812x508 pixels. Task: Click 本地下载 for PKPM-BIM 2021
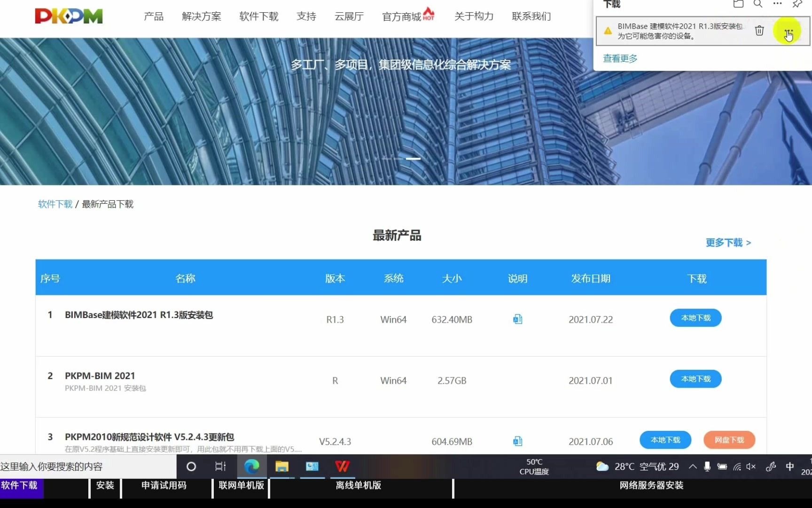[695, 379]
